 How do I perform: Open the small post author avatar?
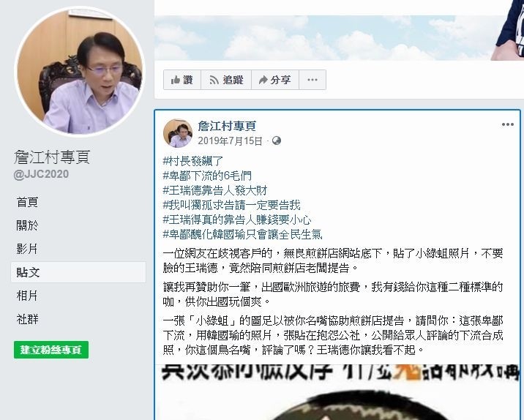pyautogui.click(x=178, y=133)
